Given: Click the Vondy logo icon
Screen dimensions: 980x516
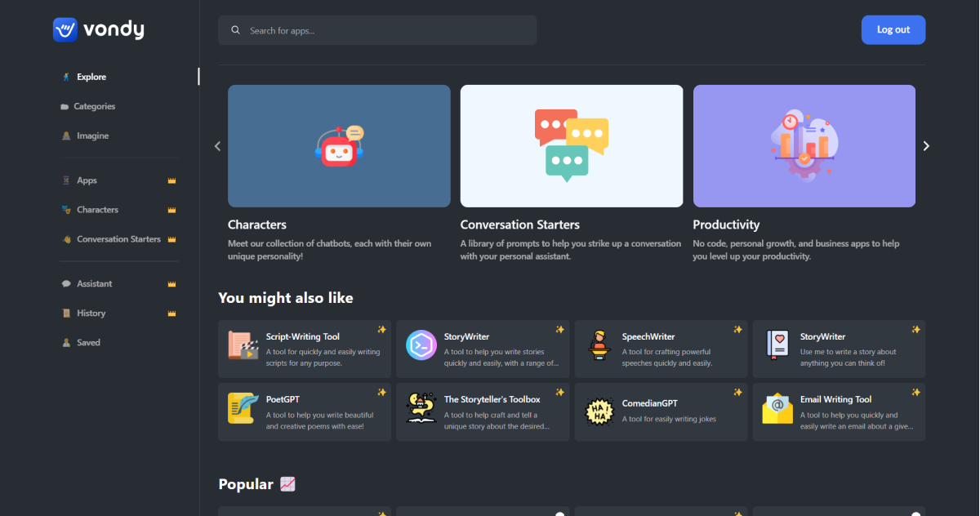Looking at the screenshot, I should coord(65,30).
